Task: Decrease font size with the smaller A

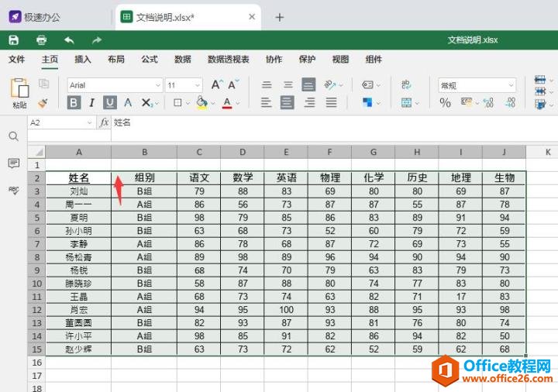Action: point(233,84)
